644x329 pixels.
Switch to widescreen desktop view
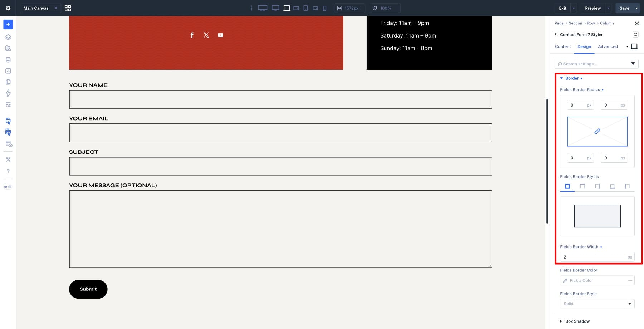coord(263,8)
